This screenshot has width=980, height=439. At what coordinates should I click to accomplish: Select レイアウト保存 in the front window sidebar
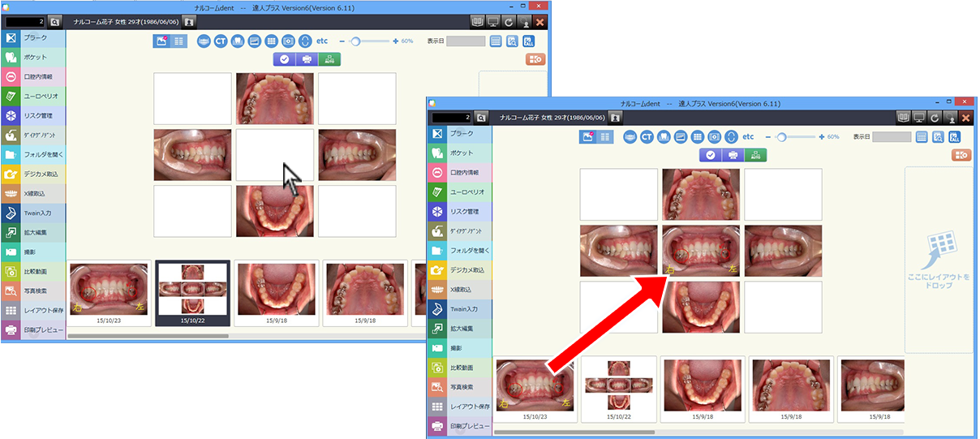click(x=459, y=406)
